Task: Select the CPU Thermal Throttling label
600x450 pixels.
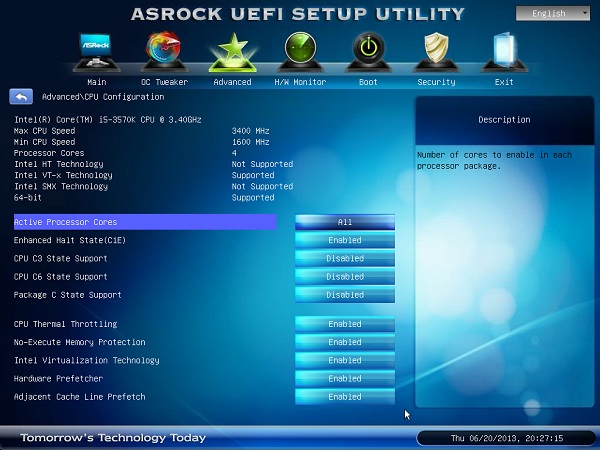Action: pyautogui.click(x=65, y=324)
